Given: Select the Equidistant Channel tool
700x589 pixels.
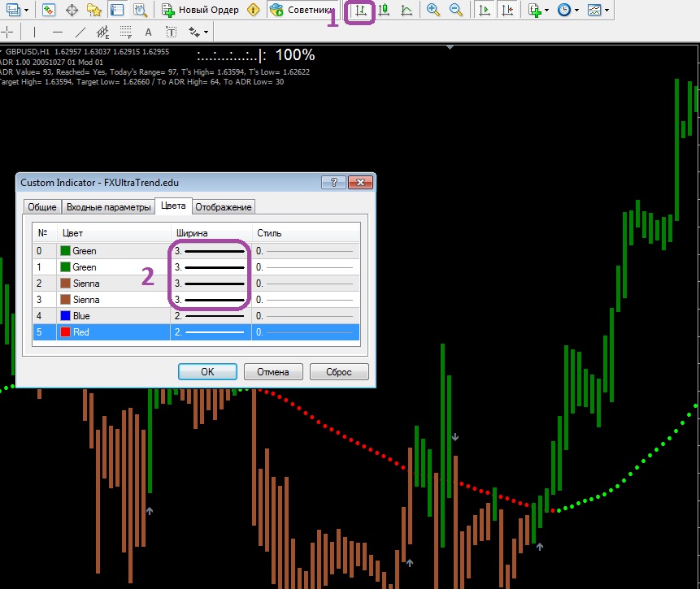Looking at the screenshot, I should pyautogui.click(x=102, y=32).
